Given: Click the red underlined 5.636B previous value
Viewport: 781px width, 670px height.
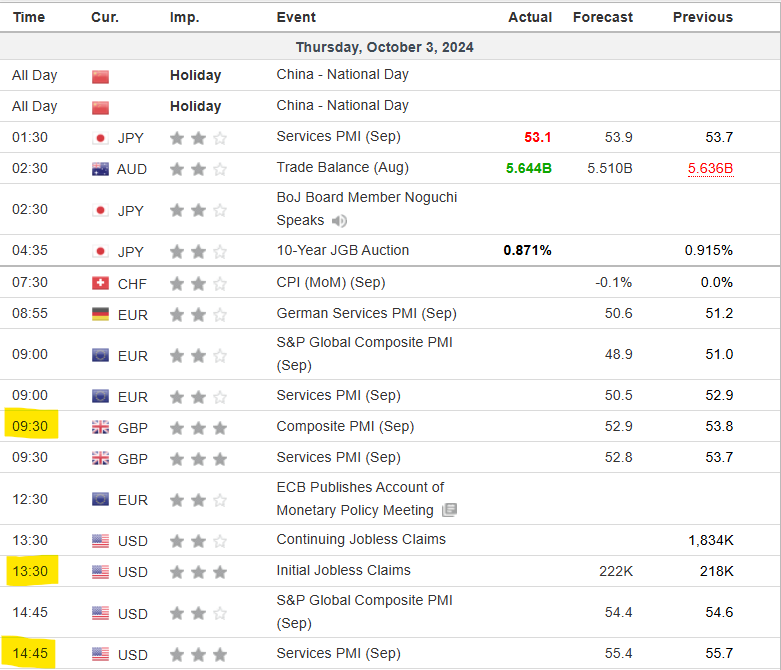Looking at the screenshot, I should 710,168.
